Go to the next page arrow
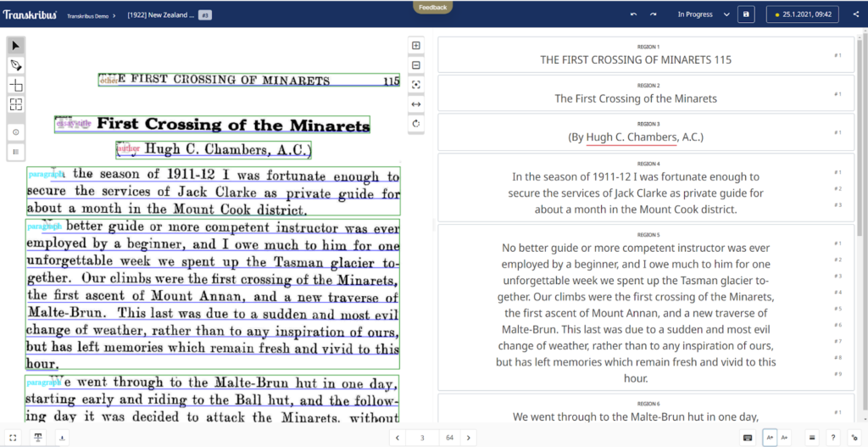 [x=470, y=438]
